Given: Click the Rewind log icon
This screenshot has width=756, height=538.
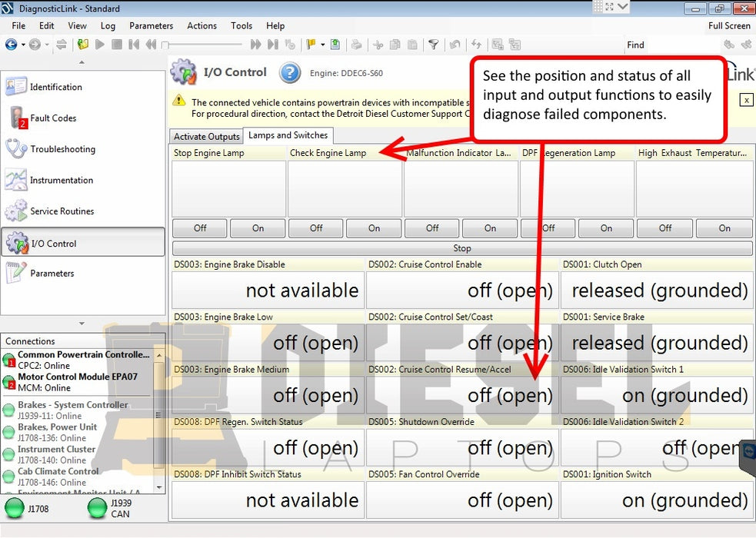Looking at the screenshot, I should point(151,45).
